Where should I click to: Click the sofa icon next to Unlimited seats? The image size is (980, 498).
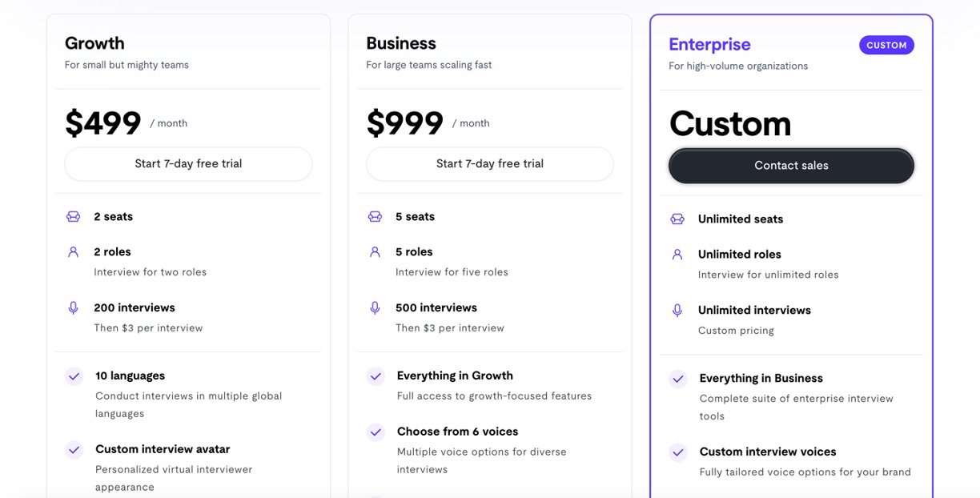pyautogui.click(x=677, y=219)
